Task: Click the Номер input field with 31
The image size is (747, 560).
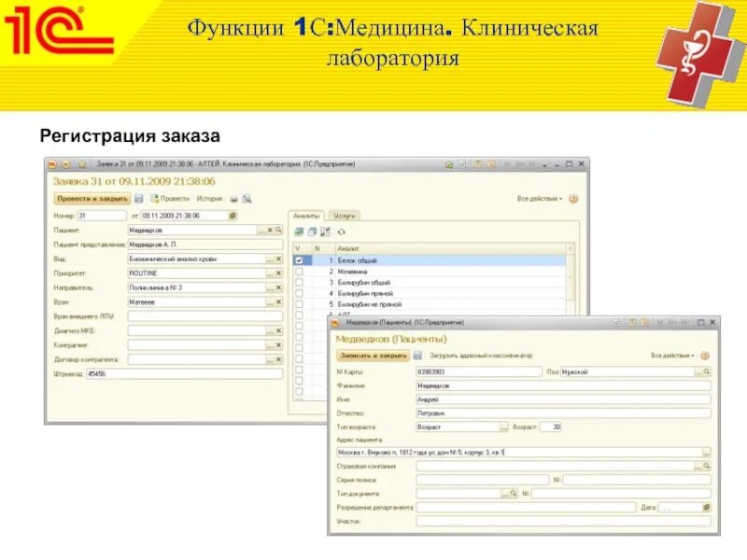Action: pos(102,216)
